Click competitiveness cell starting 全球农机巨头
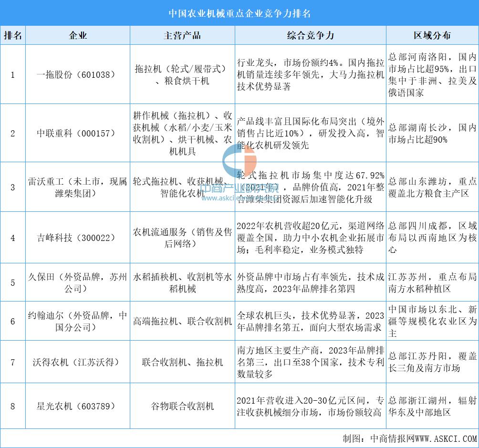 311,321
